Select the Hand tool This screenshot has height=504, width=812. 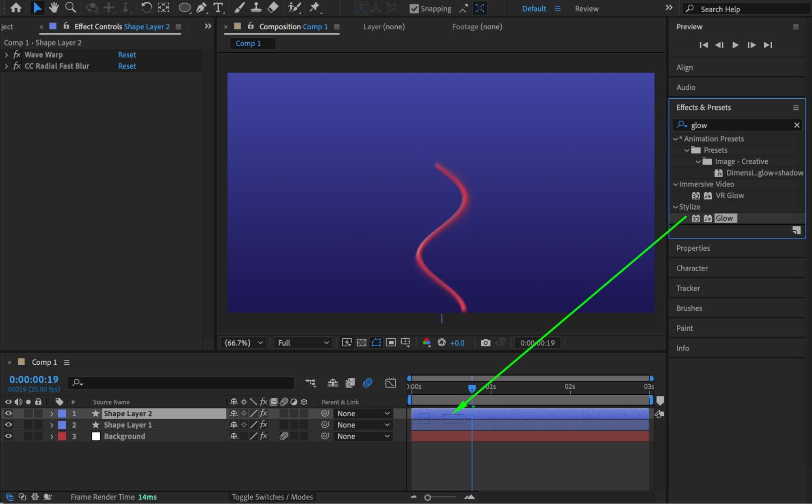[x=54, y=8]
